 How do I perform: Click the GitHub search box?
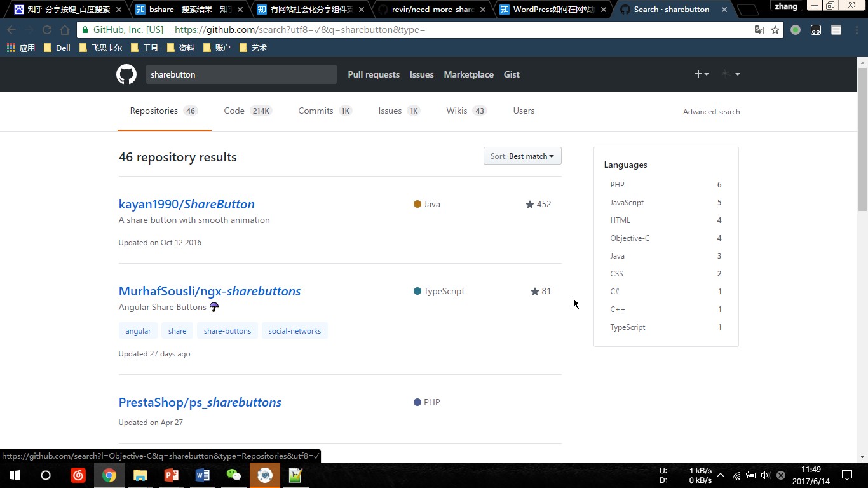(x=241, y=74)
